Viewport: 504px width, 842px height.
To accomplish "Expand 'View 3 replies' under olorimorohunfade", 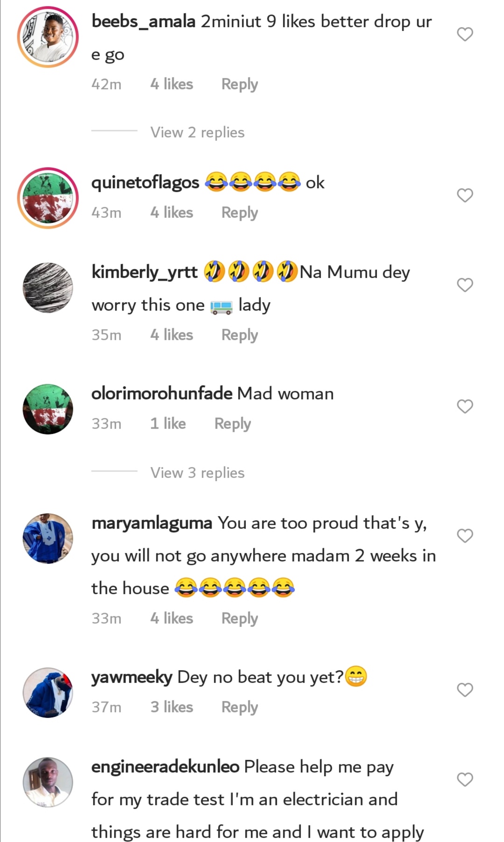I will coord(197,473).
